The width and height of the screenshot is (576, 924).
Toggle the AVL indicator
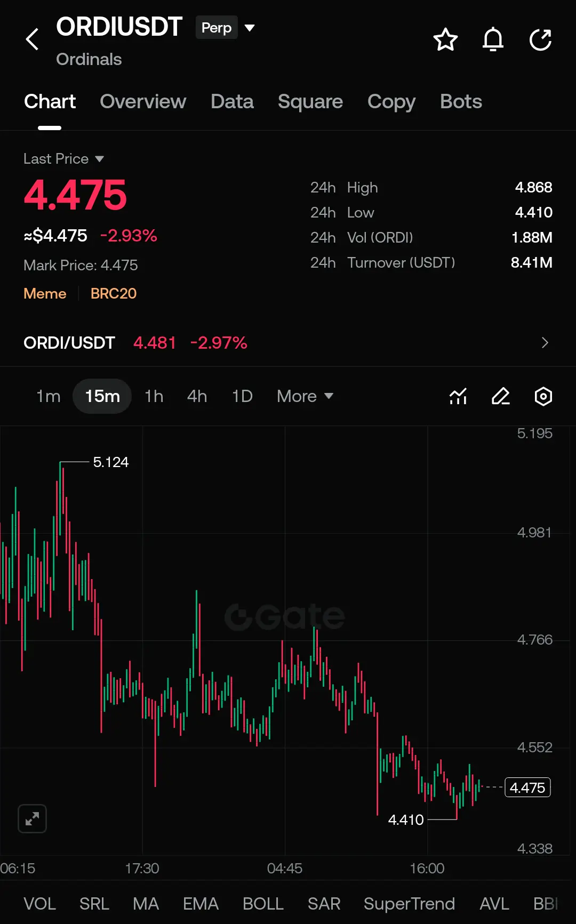(494, 904)
